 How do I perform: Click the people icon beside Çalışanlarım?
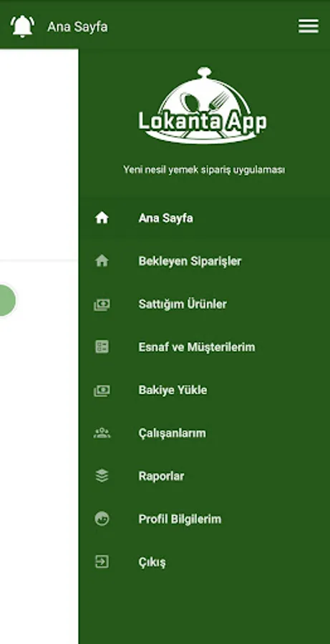pyautogui.click(x=102, y=433)
